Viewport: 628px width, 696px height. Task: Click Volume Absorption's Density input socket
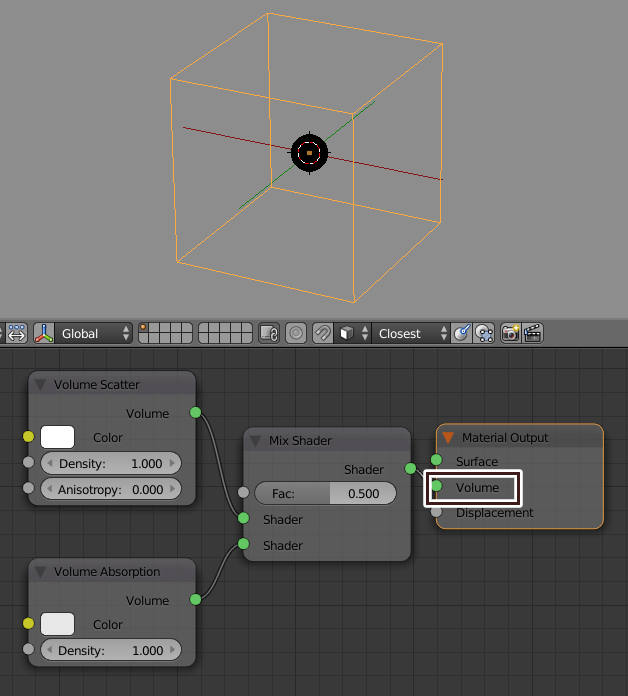coord(28,649)
